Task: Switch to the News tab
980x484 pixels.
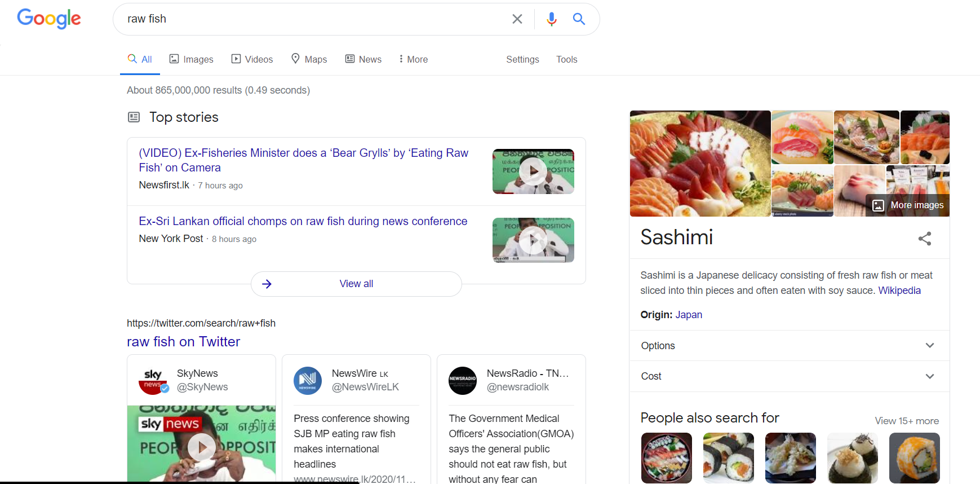Action: coord(363,59)
